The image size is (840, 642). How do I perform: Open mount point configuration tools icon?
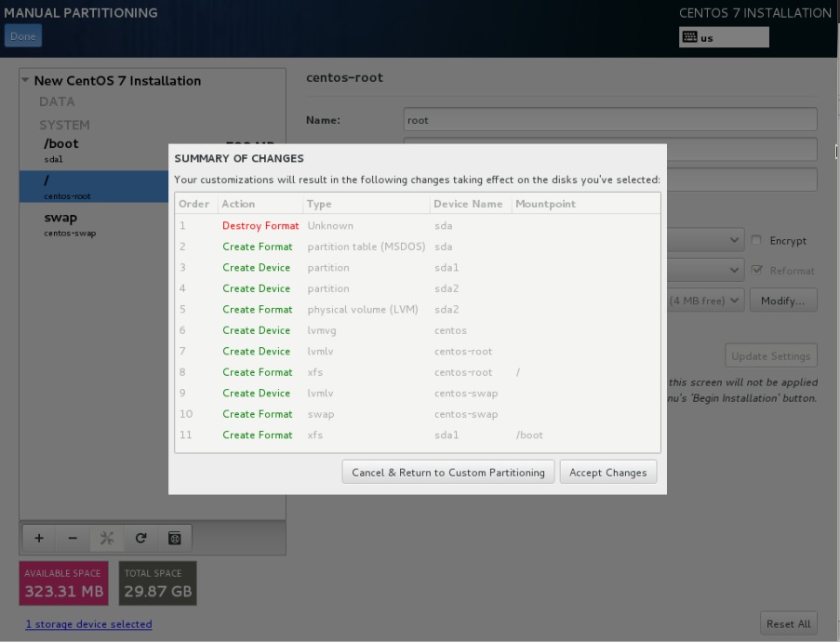point(107,538)
